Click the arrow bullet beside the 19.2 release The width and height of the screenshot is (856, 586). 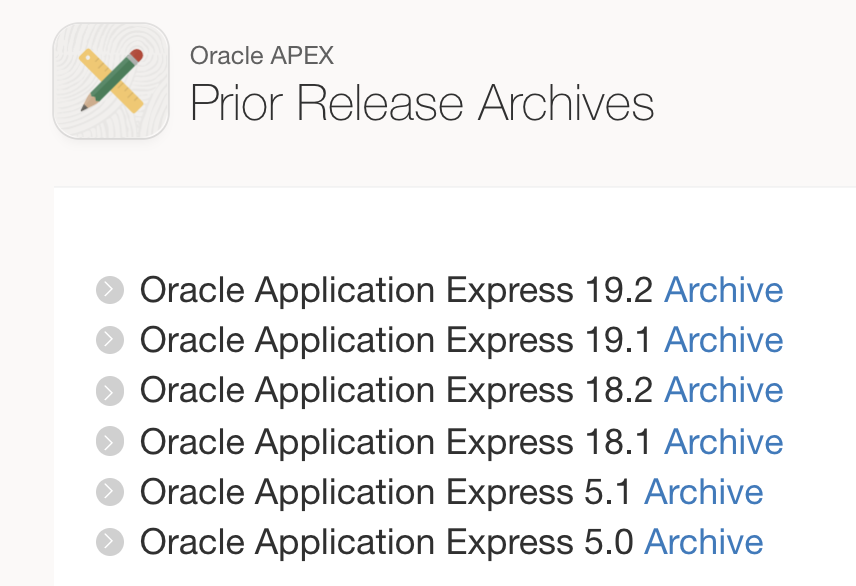tap(110, 290)
